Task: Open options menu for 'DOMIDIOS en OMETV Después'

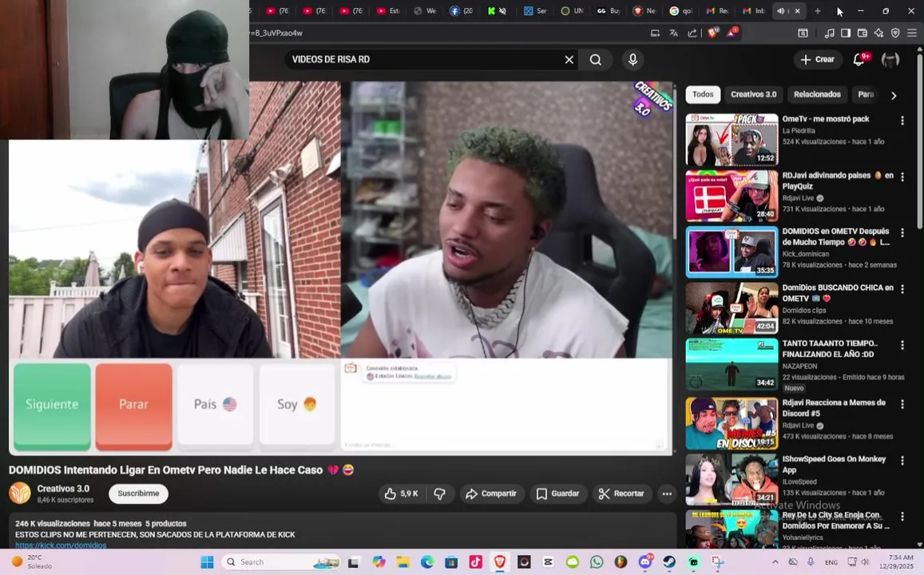Action: click(902, 232)
